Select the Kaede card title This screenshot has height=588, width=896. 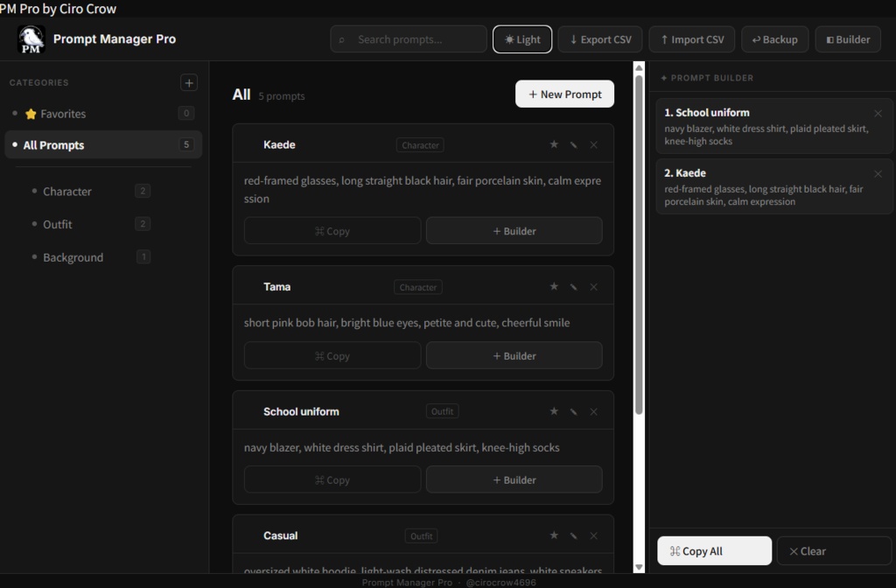click(279, 144)
